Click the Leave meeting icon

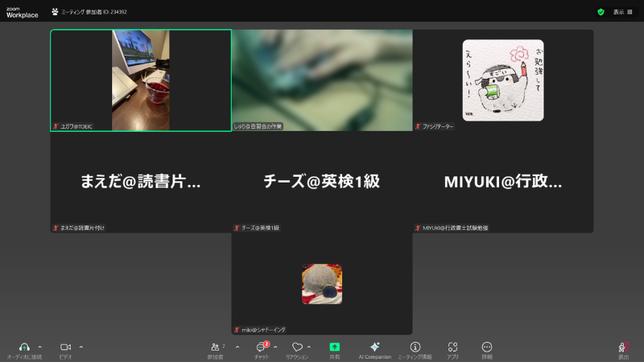[623, 348]
